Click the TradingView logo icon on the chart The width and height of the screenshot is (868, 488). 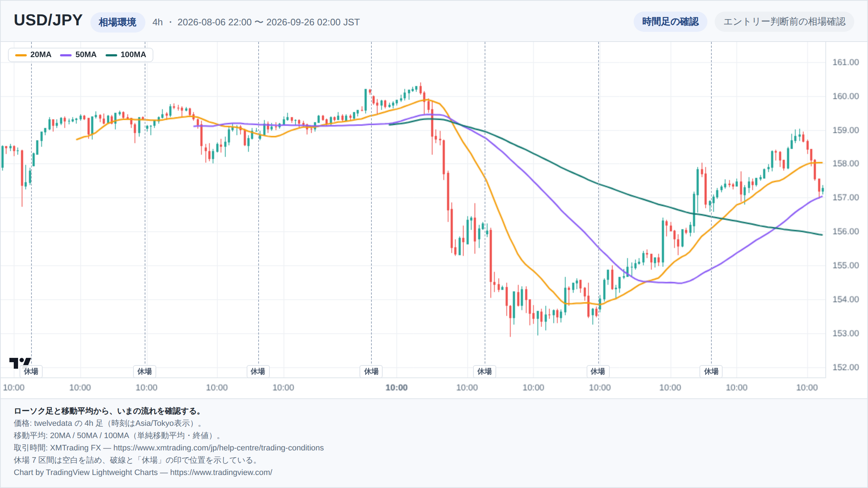pos(20,363)
